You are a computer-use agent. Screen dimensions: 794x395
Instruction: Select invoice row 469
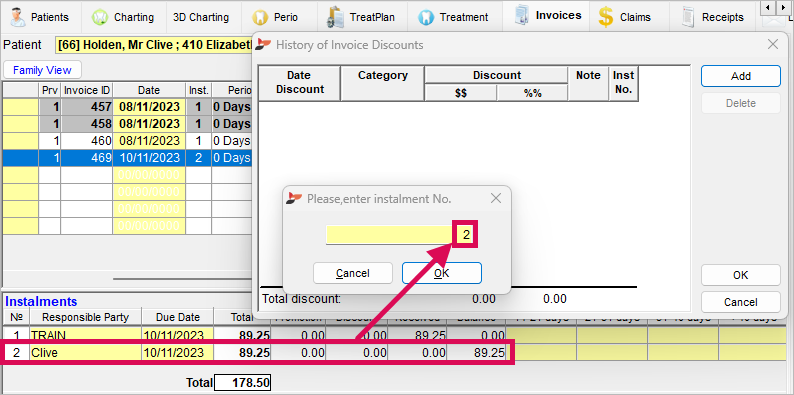127,158
